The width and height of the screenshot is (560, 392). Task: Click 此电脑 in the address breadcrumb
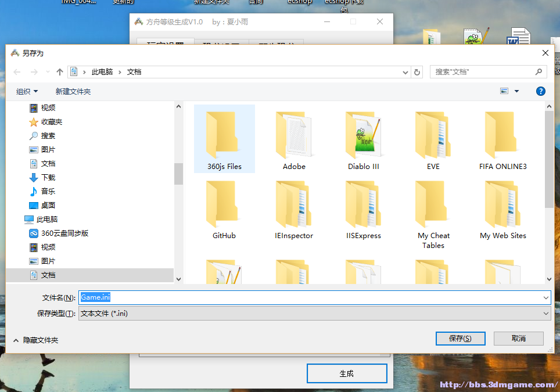[102, 72]
